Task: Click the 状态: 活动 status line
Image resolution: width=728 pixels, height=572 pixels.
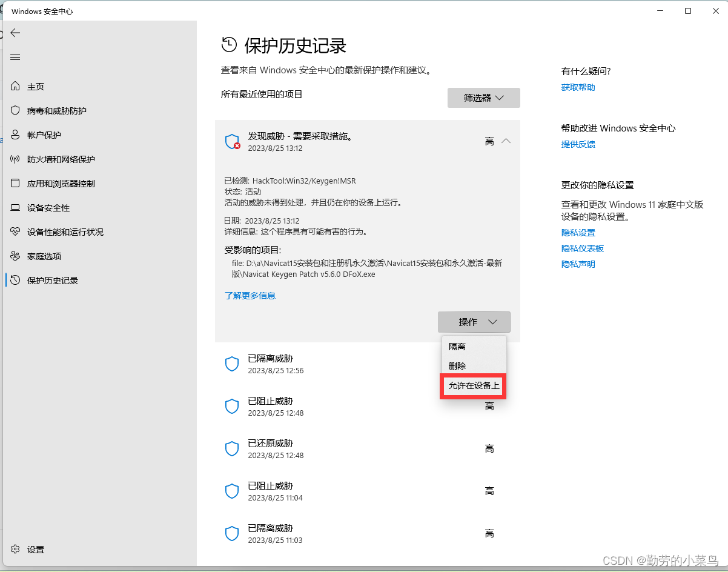Action: pos(243,191)
